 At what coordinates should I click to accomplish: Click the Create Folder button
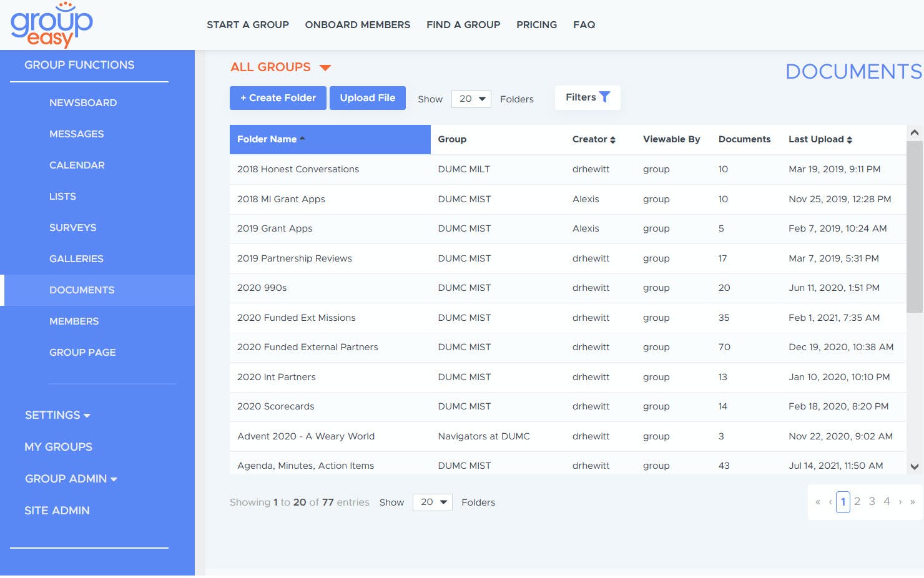tap(278, 98)
